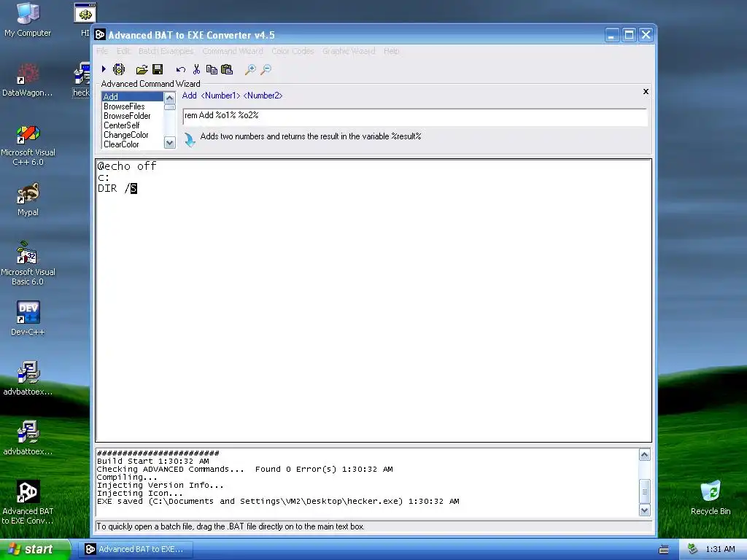
Task: Open the Batch Examples menu
Action: pos(166,51)
